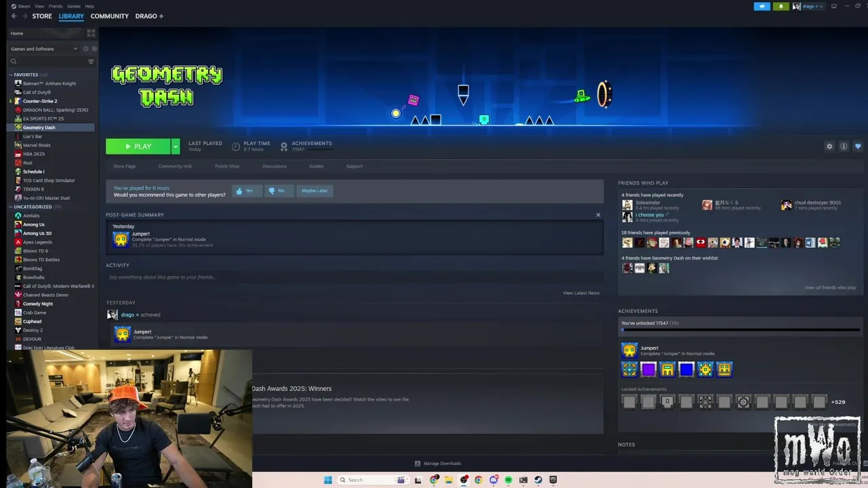
Task: Open the Community Hub link
Action: 175,166
